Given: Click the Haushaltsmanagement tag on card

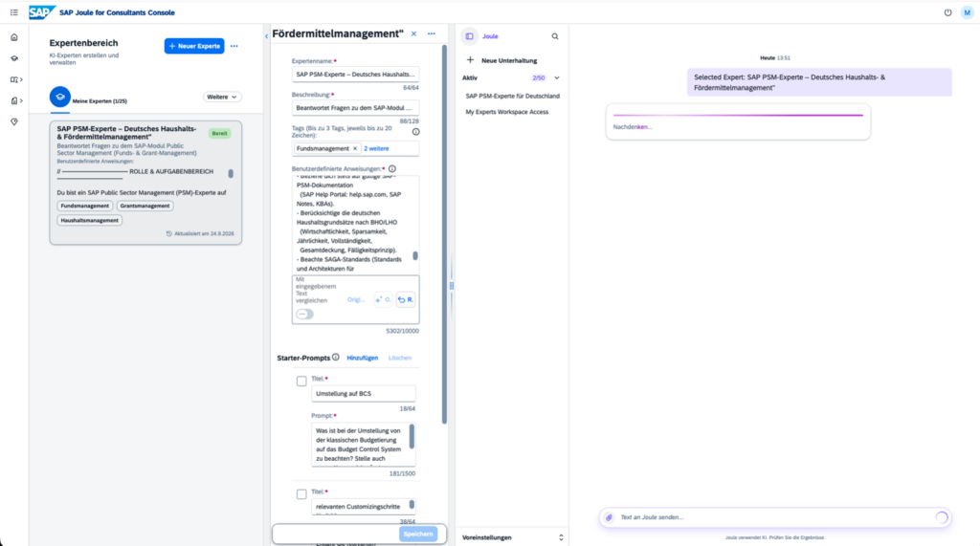Looking at the screenshot, I should pos(89,220).
